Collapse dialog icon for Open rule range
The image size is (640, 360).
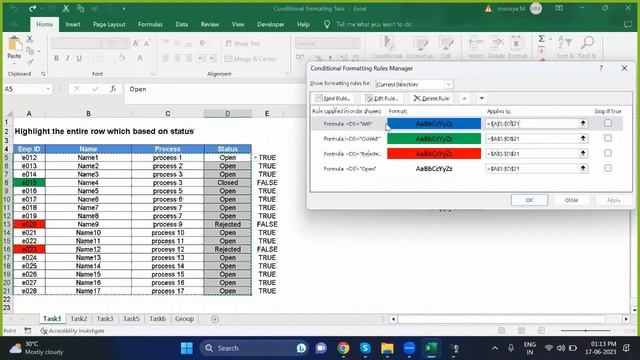583,169
